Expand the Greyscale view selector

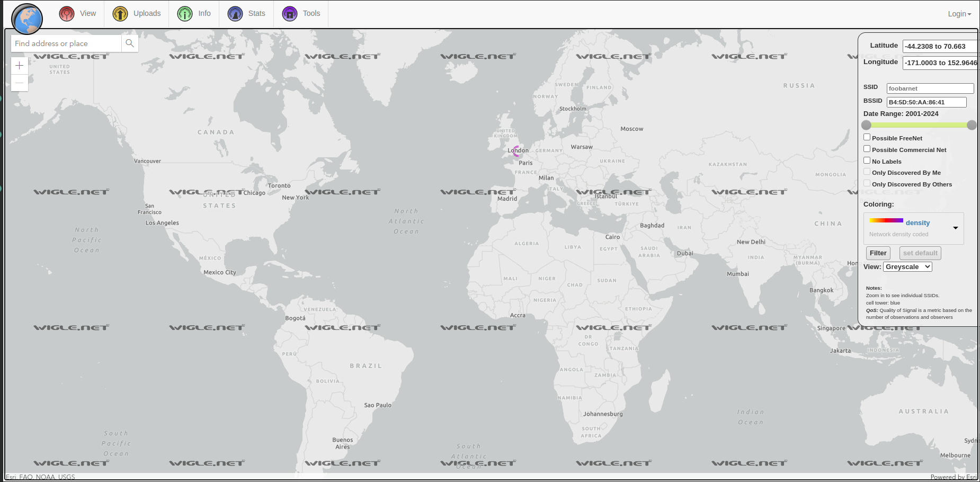click(x=907, y=267)
